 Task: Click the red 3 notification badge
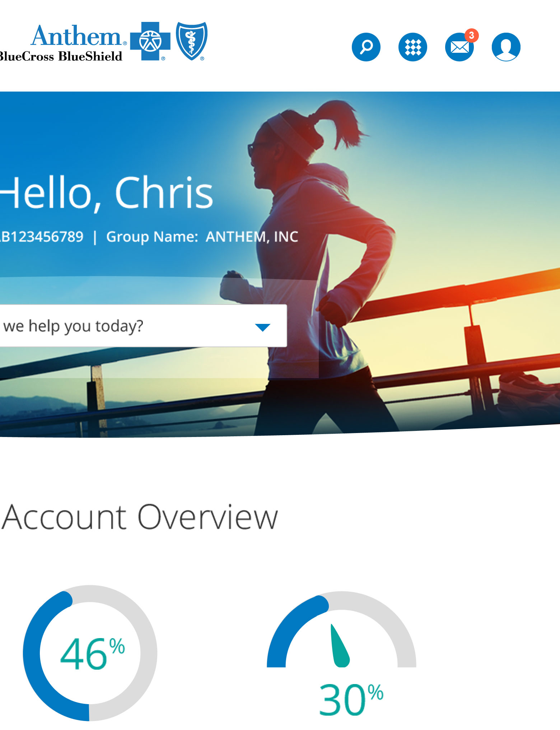(x=471, y=35)
